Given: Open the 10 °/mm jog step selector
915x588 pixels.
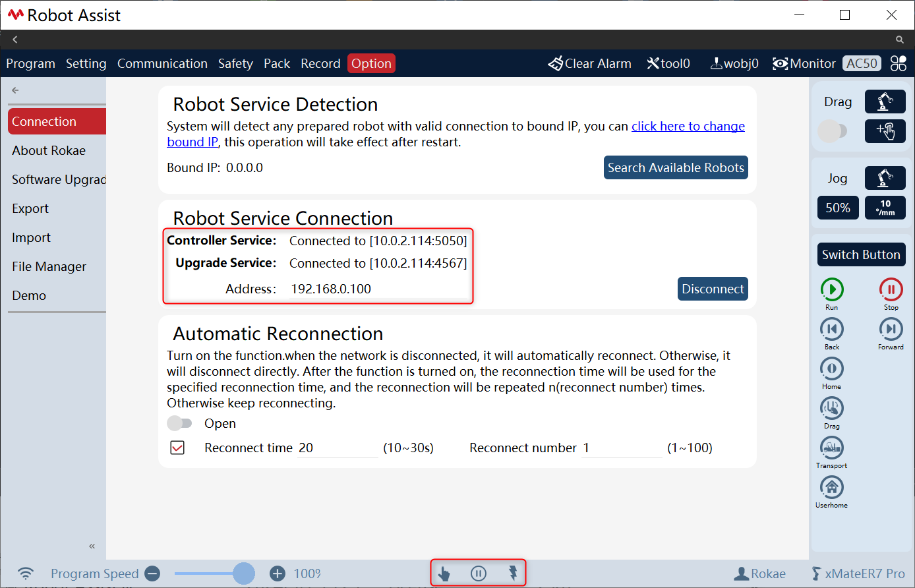Looking at the screenshot, I should (x=885, y=208).
